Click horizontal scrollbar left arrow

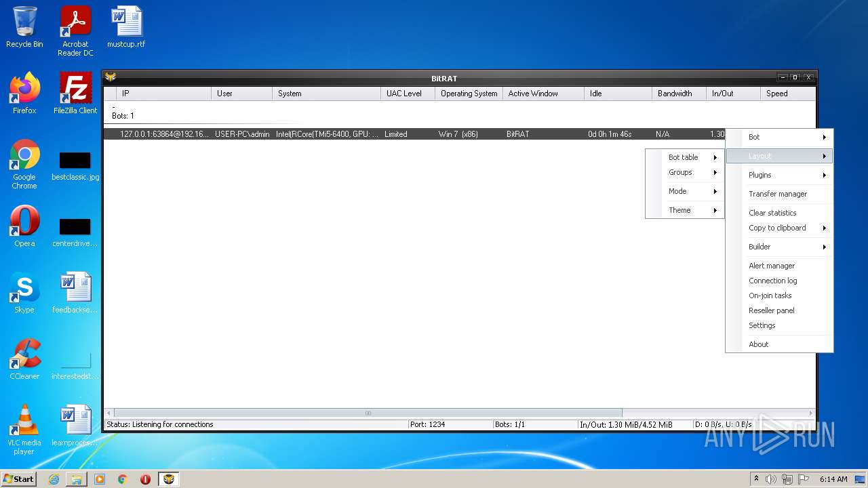(109, 413)
